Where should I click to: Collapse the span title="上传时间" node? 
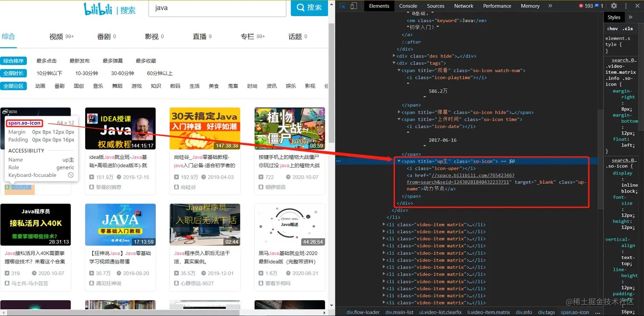tap(399, 120)
